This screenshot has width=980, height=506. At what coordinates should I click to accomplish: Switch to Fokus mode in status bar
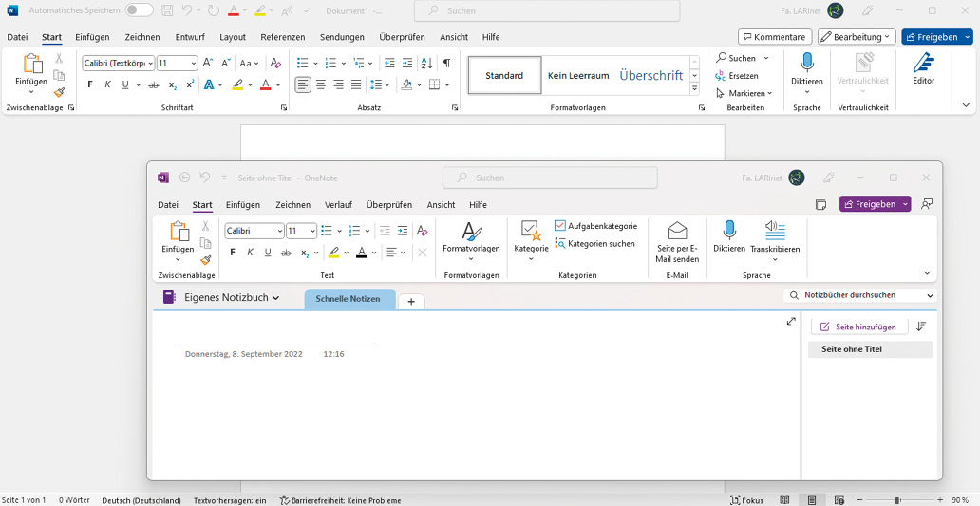[x=747, y=500]
